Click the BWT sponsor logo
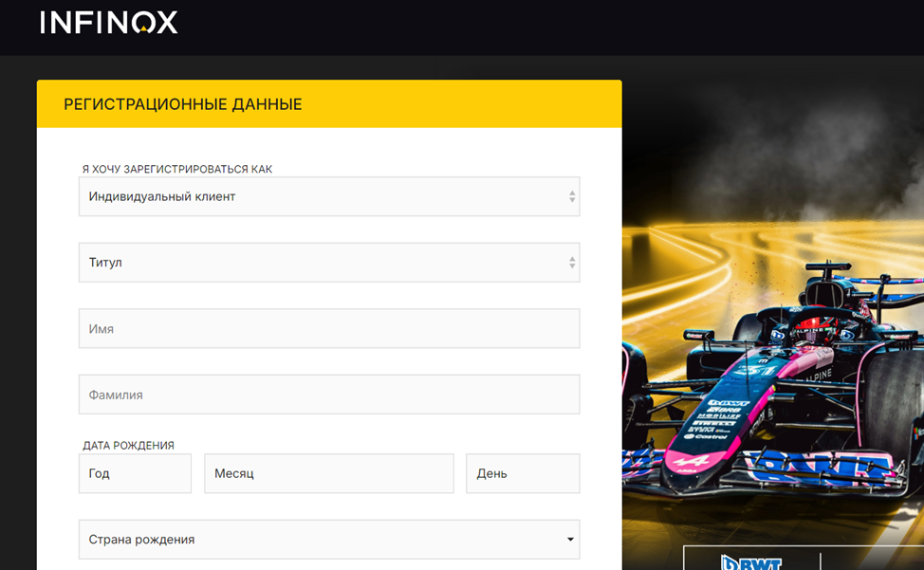Screen dimensions: 924x570 [x=751, y=562]
